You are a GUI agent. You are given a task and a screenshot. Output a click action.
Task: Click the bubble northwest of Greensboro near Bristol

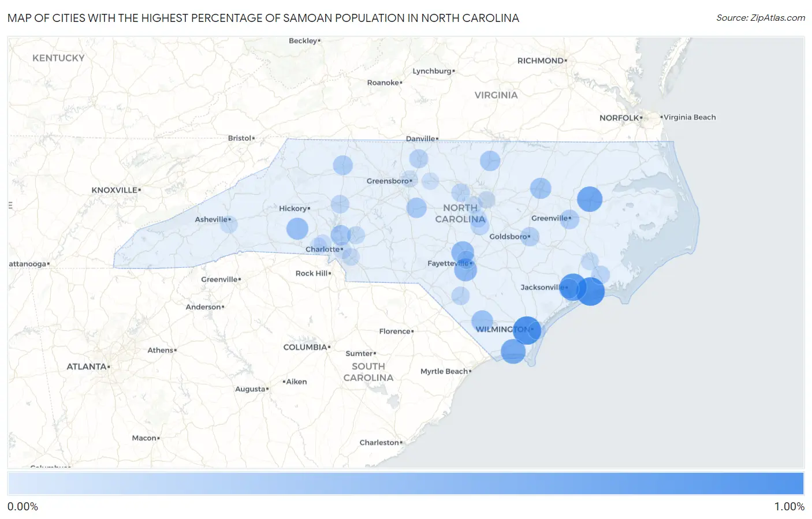(x=342, y=165)
